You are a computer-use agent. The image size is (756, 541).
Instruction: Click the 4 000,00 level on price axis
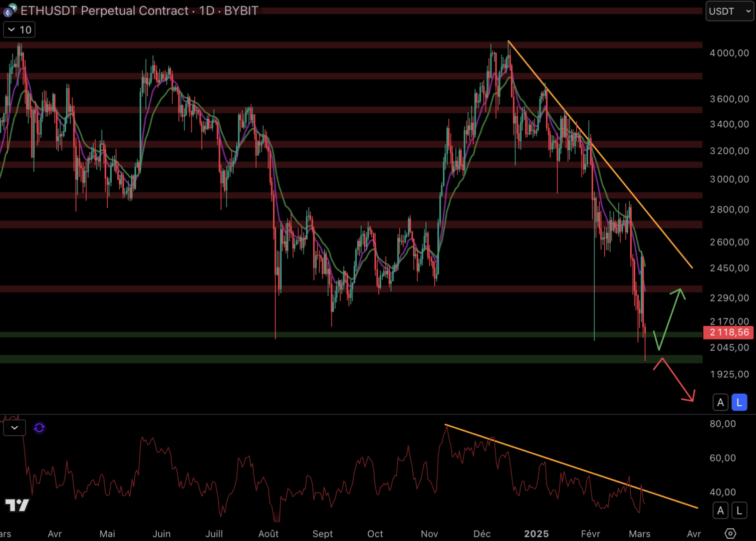[x=729, y=53]
